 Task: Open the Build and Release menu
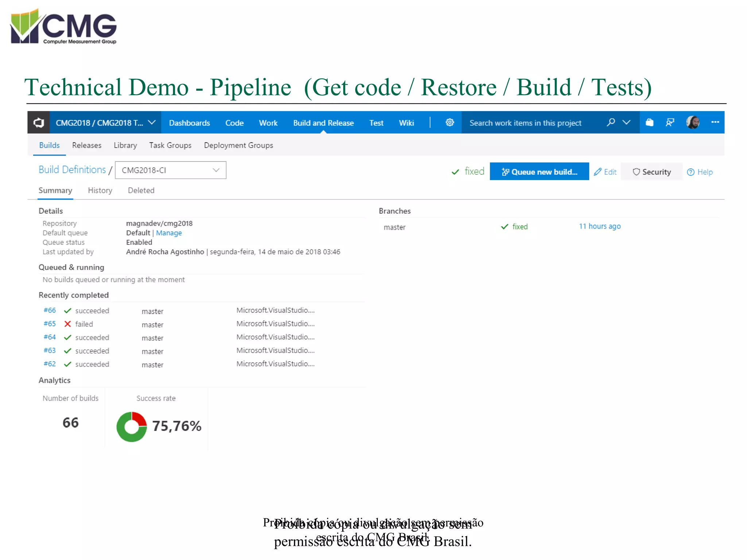pyautogui.click(x=323, y=123)
